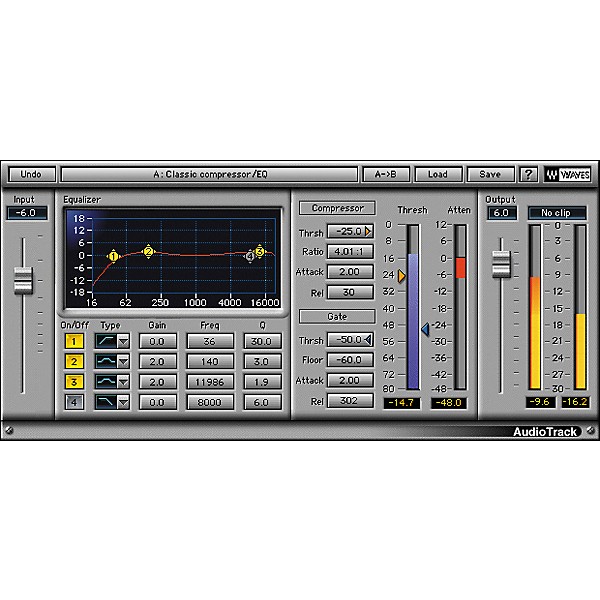Toggle the Compressor section button
The height and width of the screenshot is (600, 600).
pos(337,208)
